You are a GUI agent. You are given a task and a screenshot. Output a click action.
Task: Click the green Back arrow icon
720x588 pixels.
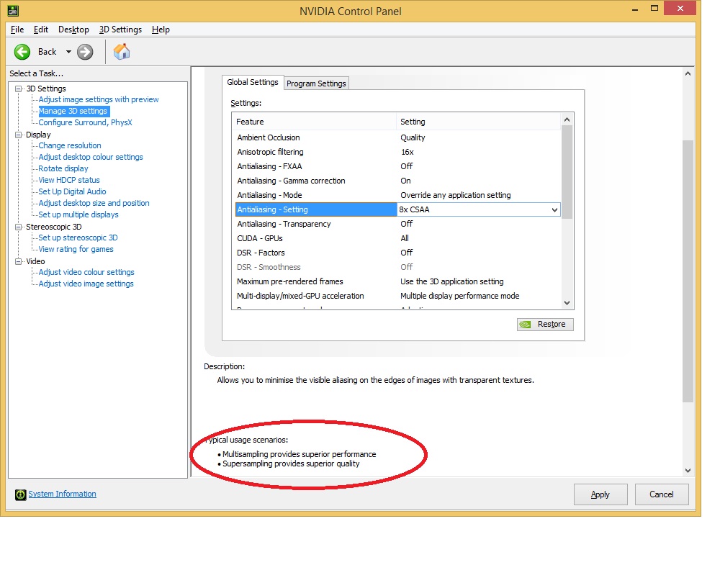click(x=22, y=52)
